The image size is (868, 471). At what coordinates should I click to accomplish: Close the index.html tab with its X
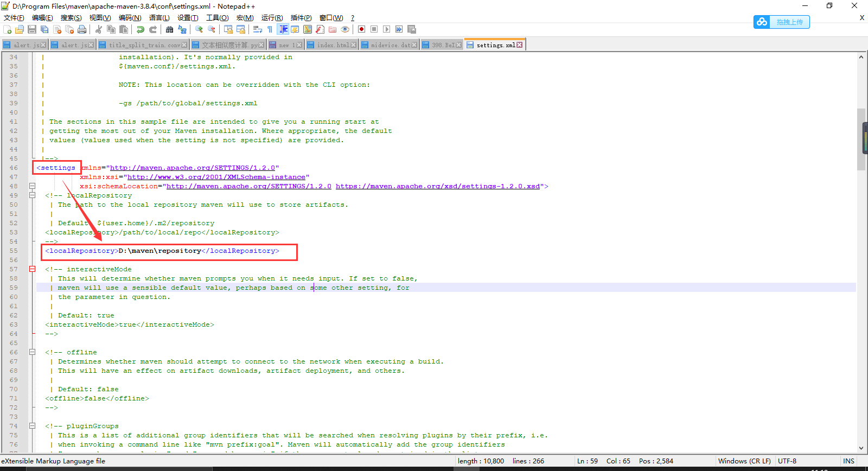click(x=354, y=45)
